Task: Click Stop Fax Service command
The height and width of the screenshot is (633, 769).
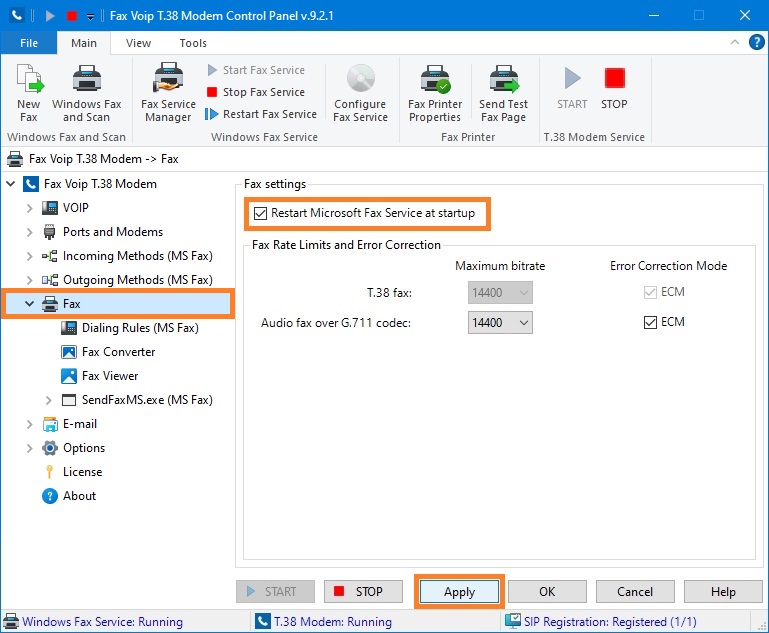Action: click(256, 92)
